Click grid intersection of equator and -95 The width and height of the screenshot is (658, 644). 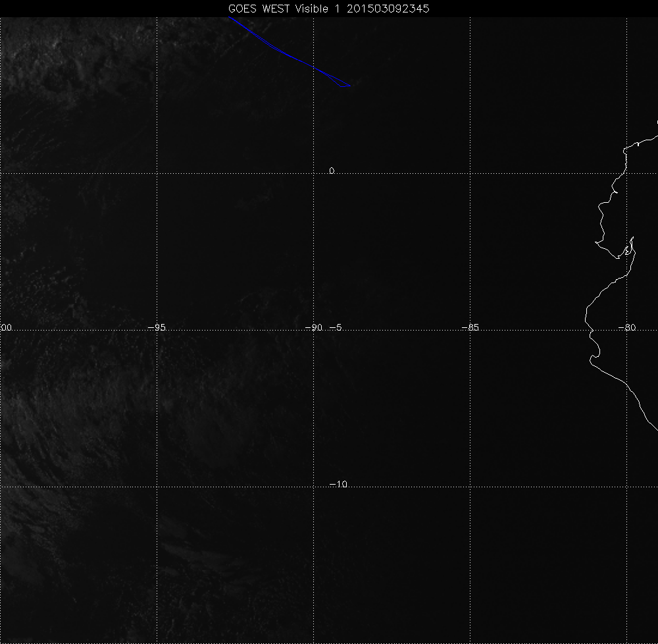157,173
